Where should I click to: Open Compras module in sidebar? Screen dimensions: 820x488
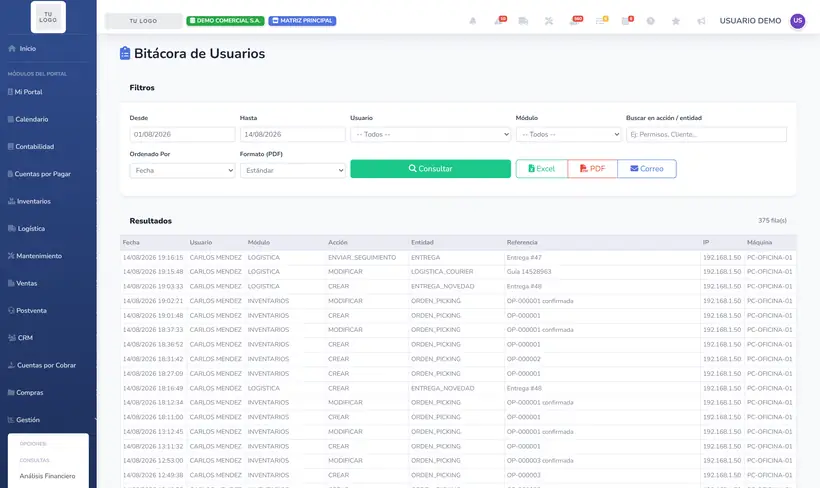[x=26, y=392]
